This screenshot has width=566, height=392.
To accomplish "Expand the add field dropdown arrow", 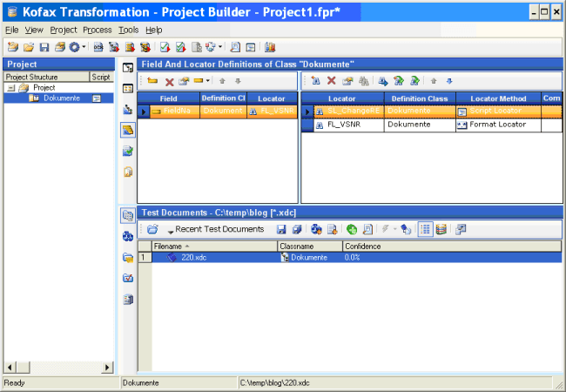I will [x=209, y=81].
